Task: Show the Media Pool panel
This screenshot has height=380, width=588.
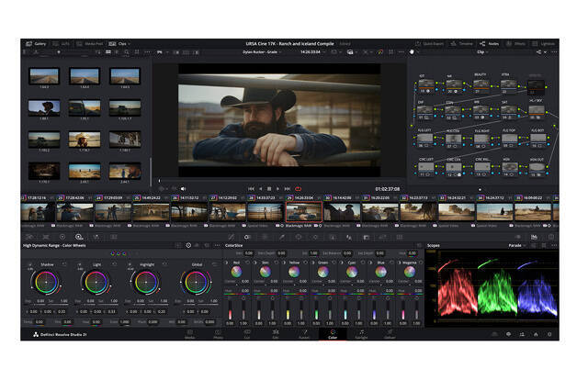Action: pyautogui.click(x=92, y=43)
